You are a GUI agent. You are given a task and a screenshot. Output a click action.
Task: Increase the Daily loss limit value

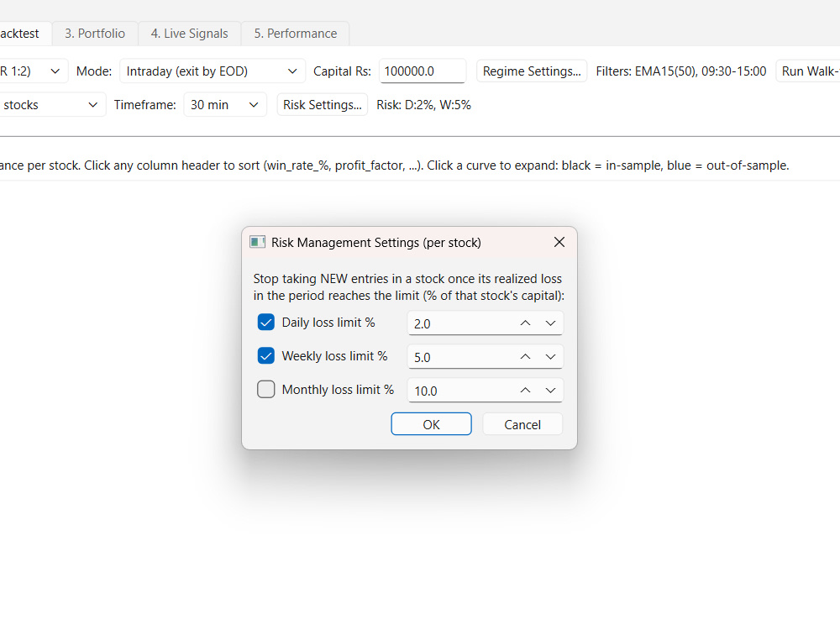coord(525,323)
